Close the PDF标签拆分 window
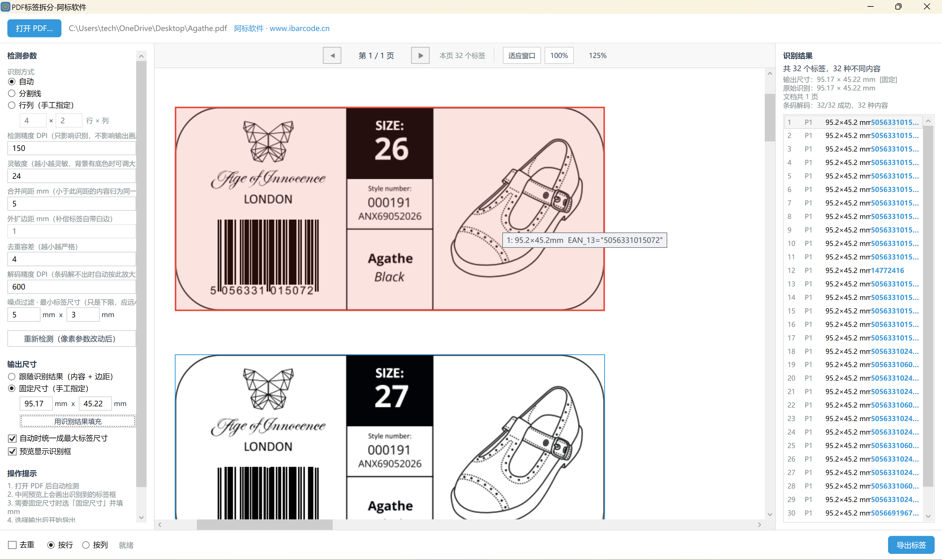Screen dimensions: 942x560 [927, 7]
